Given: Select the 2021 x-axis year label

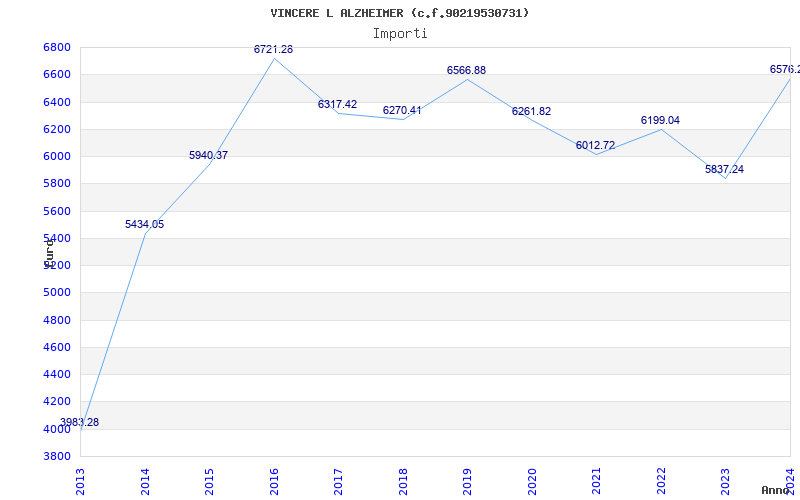Looking at the screenshot, I should (596, 482).
